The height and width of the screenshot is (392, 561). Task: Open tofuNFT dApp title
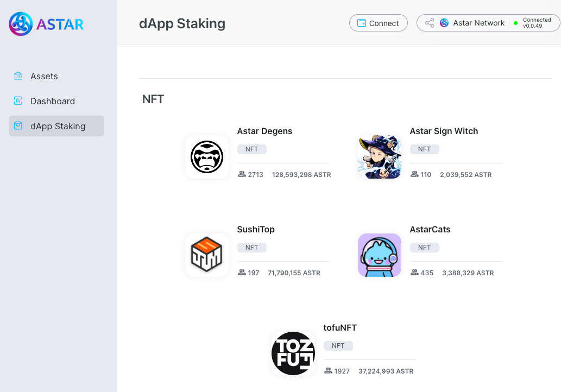tap(340, 327)
